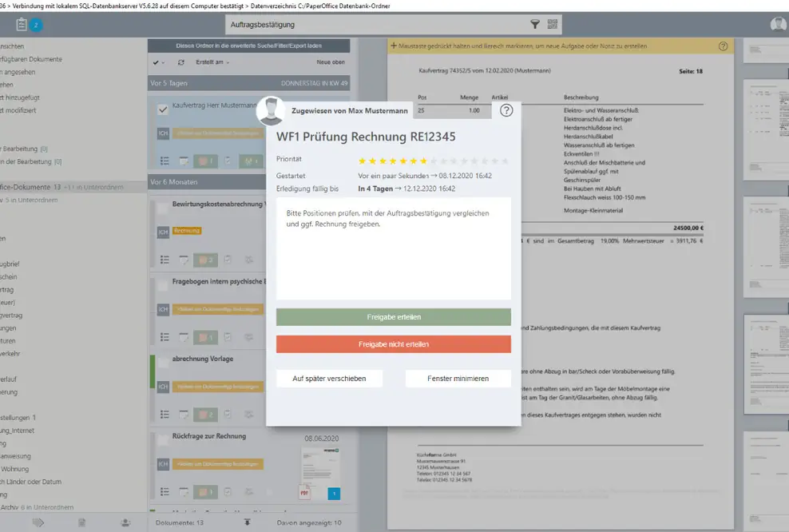This screenshot has width=789, height=532.
Task: Open the Erstellt am sort dropdown
Action: point(212,62)
